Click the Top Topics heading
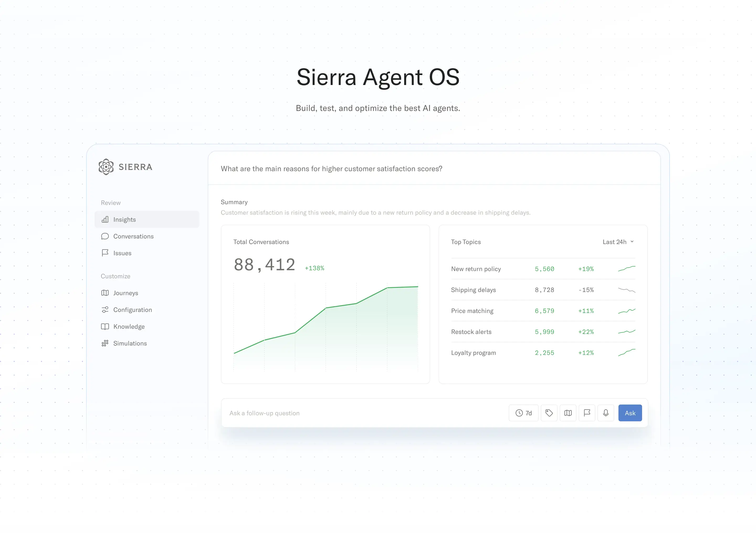The image size is (756, 542). point(466,242)
